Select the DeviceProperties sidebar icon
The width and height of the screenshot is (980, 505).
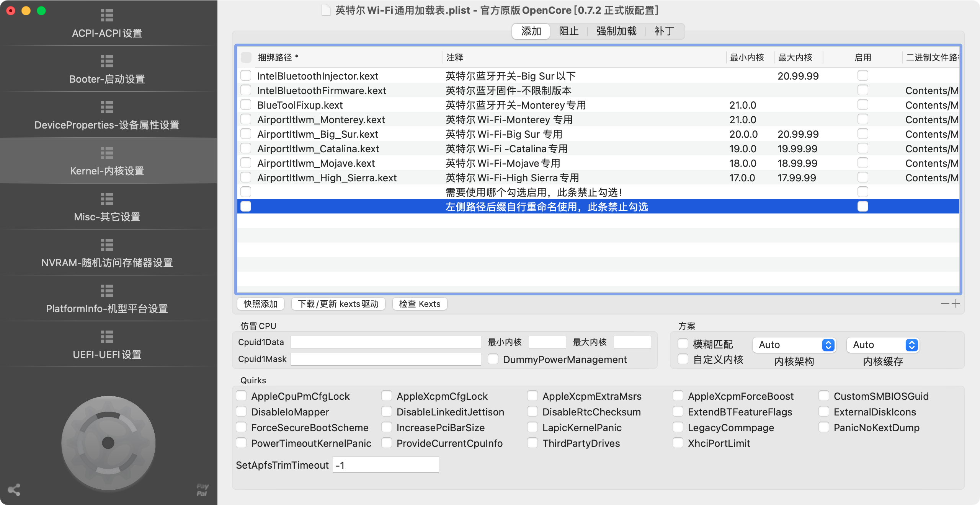click(107, 107)
